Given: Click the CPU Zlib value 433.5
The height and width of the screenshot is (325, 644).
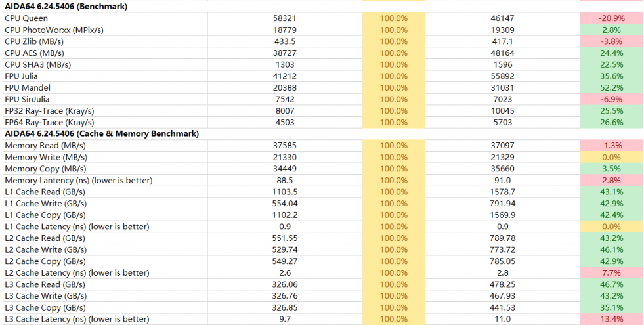Looking at the screenshot, I should 284,41.
